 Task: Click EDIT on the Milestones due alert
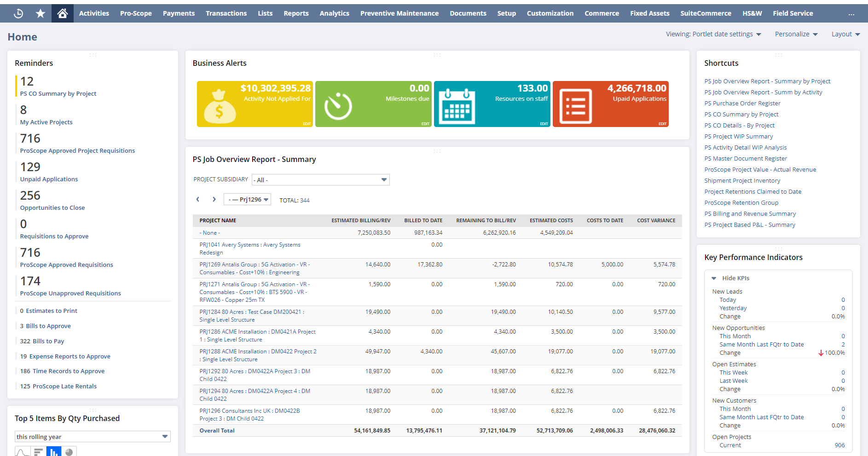pos(425,124)
